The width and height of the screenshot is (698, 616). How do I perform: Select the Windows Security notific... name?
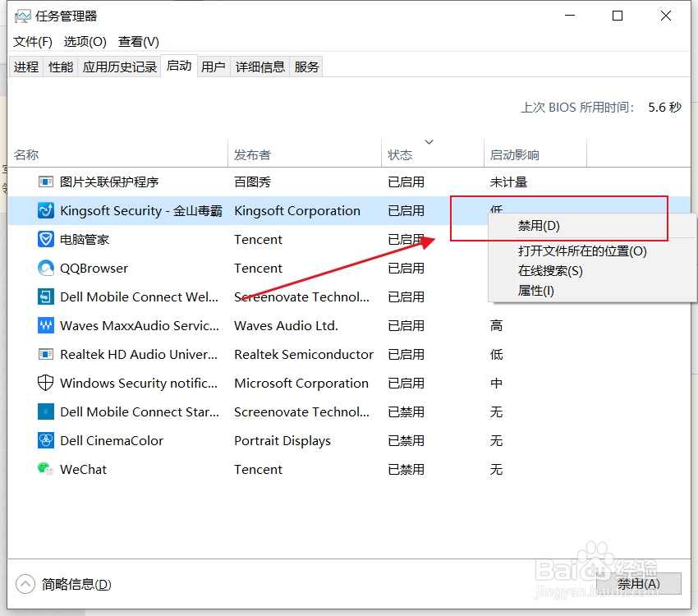click(139, 384)
